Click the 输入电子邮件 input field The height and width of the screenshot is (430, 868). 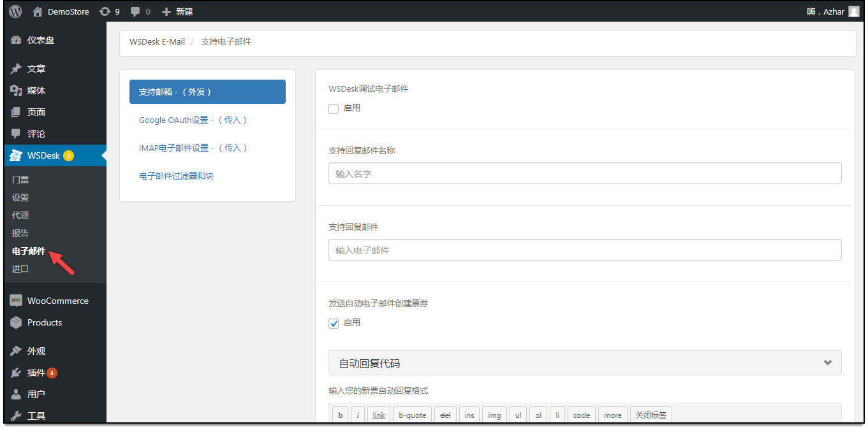[x=585, y=250]
